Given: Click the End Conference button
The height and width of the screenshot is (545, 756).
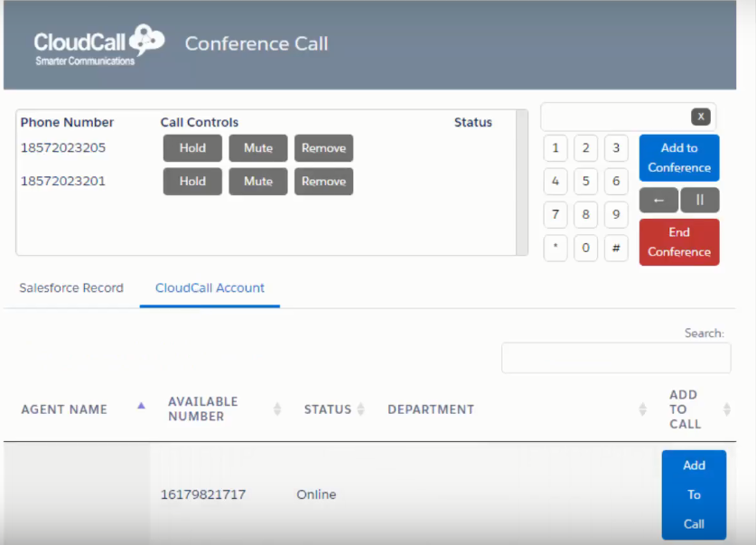Looking at the screenshot, I should click(678, 240).
